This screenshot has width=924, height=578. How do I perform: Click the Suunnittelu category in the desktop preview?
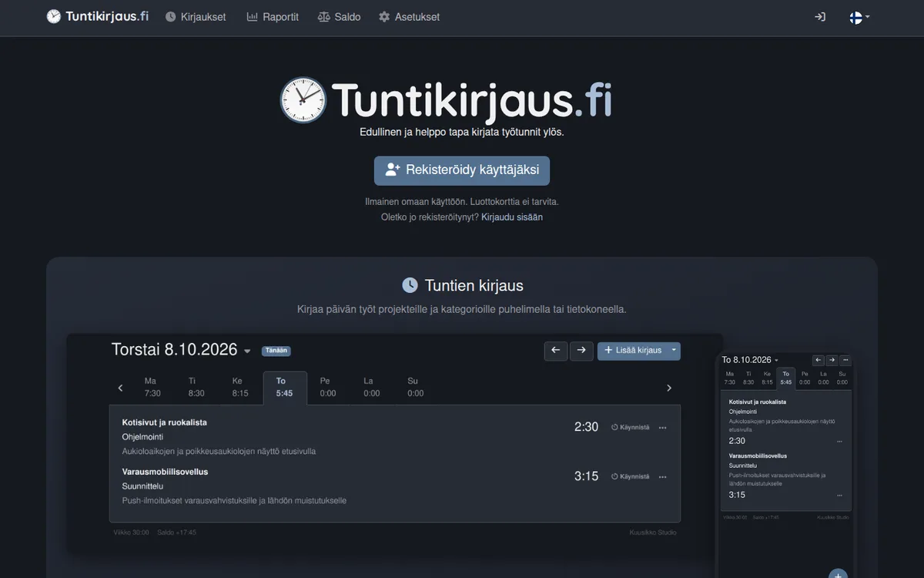[142, 486]
